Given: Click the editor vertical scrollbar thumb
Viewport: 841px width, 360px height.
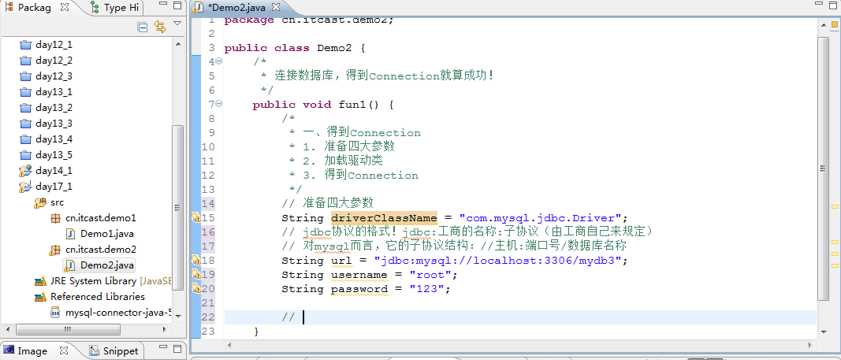Looking at the screenshot, I should point(823,168).
